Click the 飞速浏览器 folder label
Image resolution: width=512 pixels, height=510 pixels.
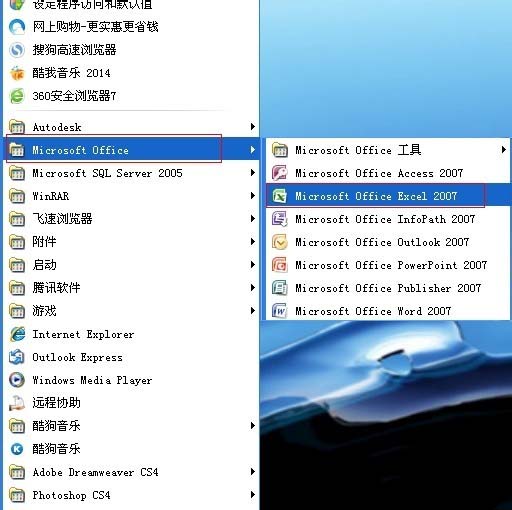click(x=62, y=219)
